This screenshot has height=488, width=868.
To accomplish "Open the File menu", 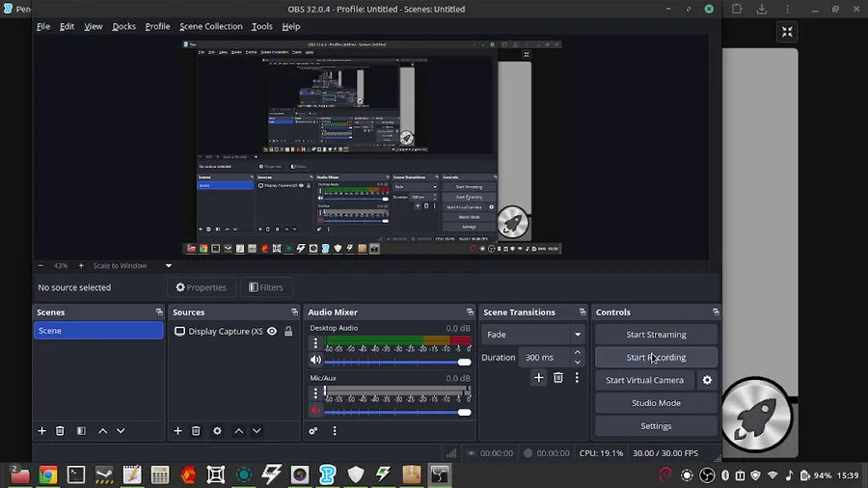I will 43,26.
